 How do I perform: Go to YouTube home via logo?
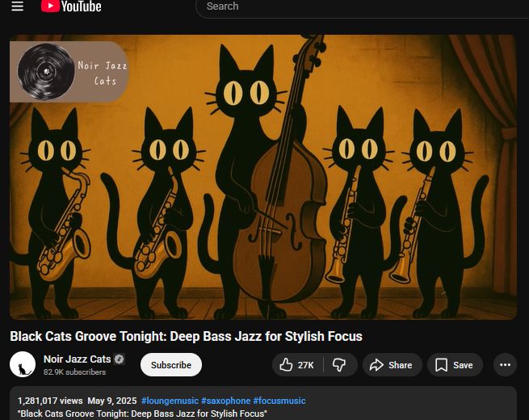point(71,6)
